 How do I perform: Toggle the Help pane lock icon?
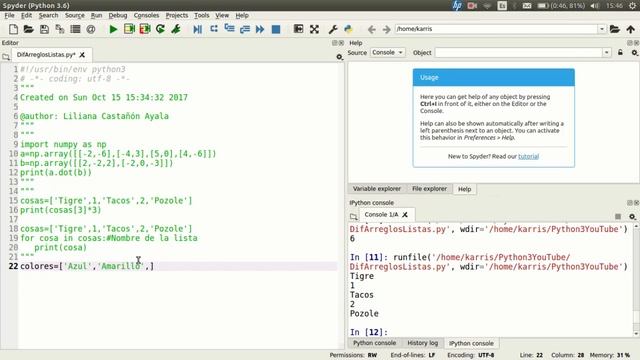point(620,53)
